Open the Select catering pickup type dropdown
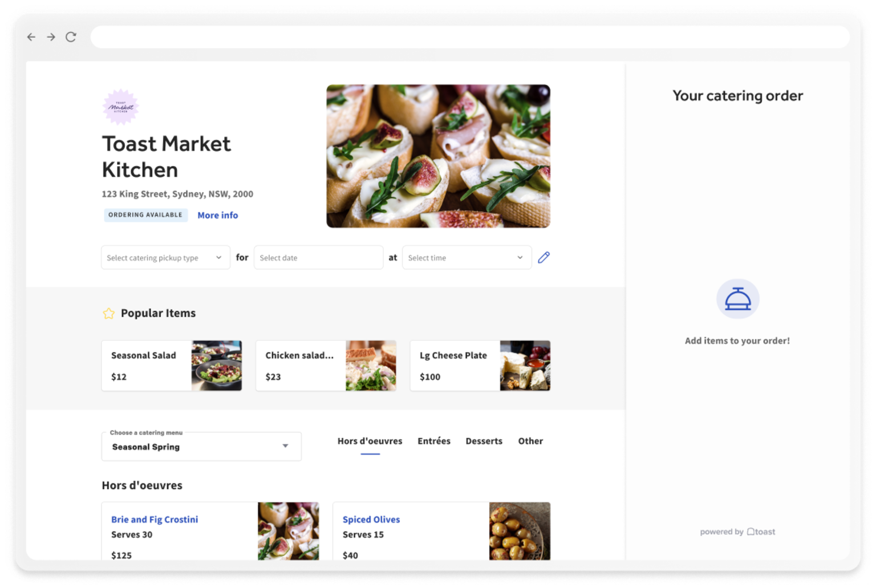This screenshot has width=876, height=588. [165, 257]
